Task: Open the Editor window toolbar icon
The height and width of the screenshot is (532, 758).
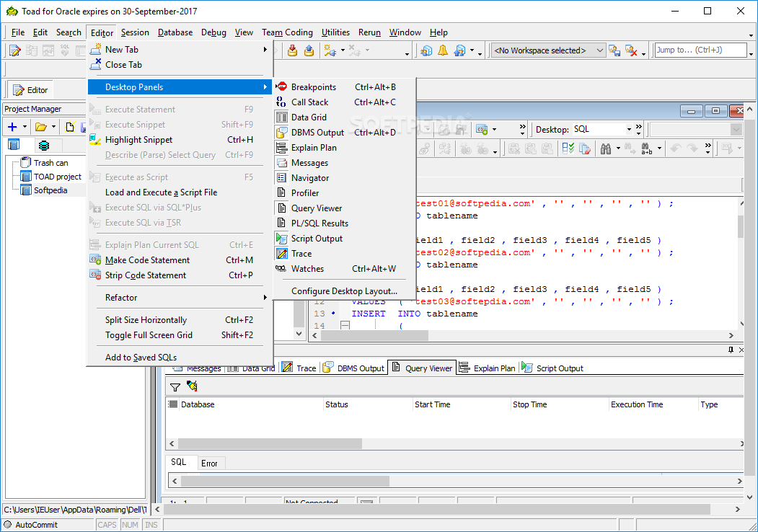Action: (x=15, y=50)
